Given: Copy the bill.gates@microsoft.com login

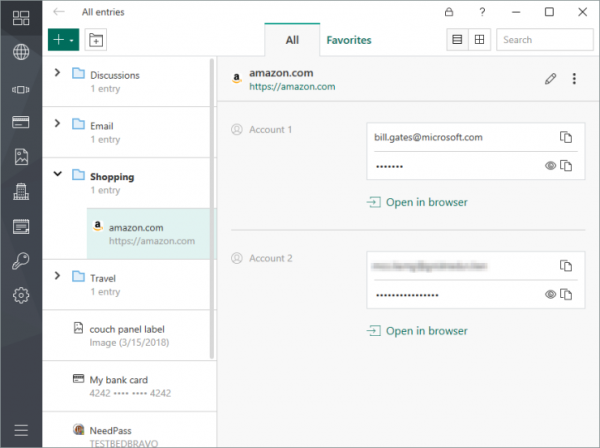Looking at the screenshot, I should coord(566,137).
